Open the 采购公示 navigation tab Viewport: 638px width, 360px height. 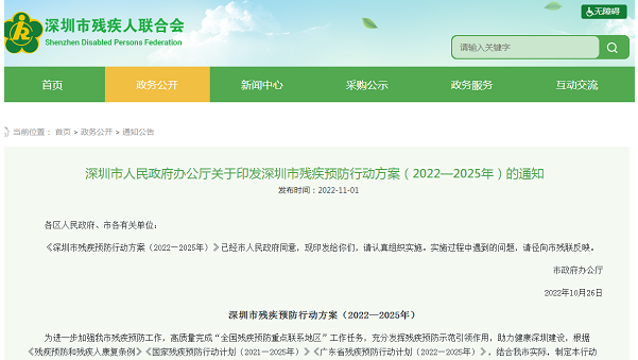click(x=367, y=85)
